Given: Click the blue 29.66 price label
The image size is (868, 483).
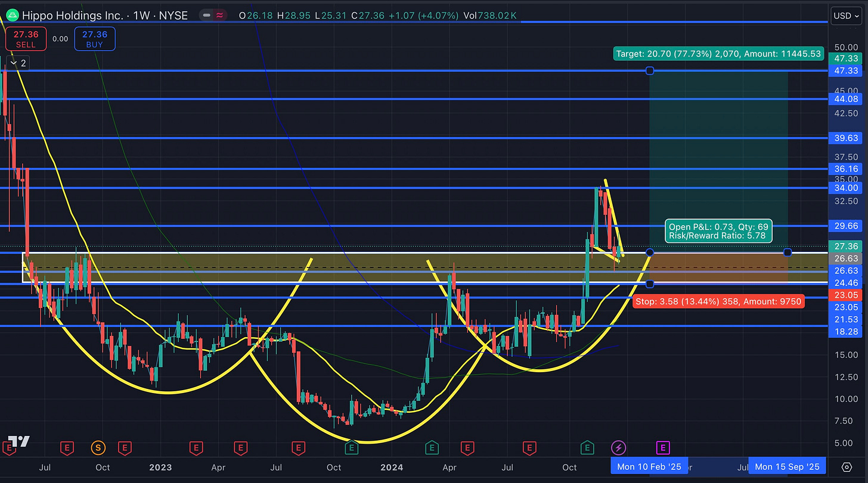Looking at the screenshot, I should click(847, 226).
